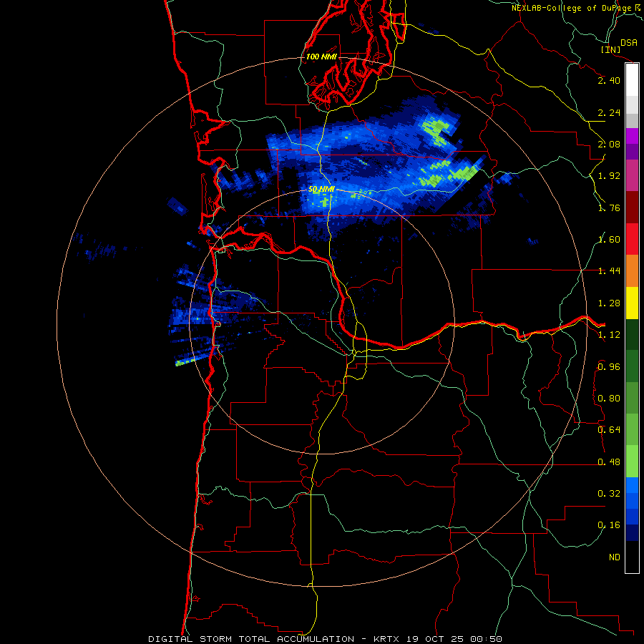Click the 1.76 legend value

[609, 208]
